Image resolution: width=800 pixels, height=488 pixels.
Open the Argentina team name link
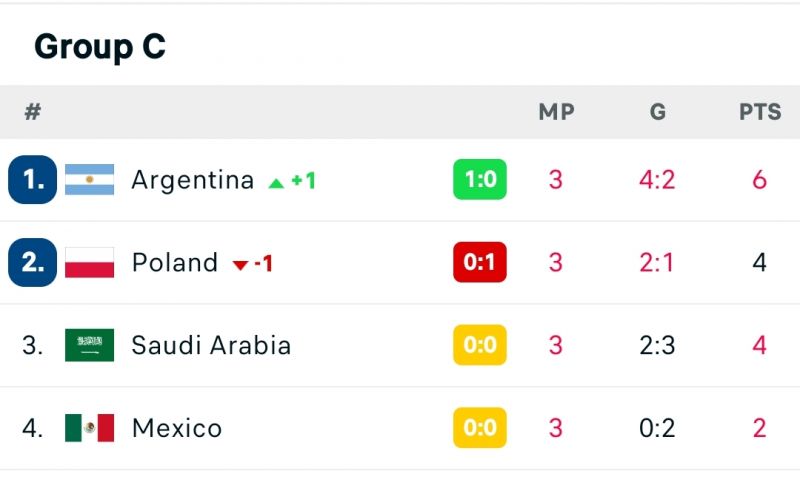[192, 180]
